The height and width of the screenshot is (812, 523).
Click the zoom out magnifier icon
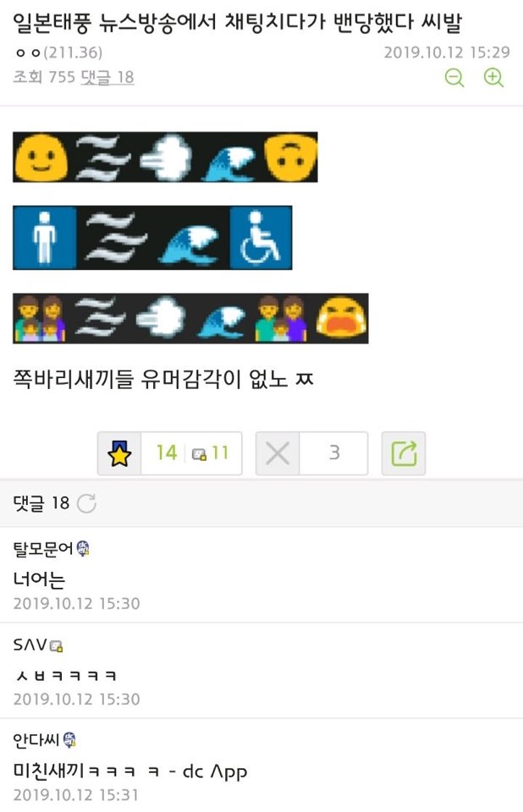coord(454,78)
